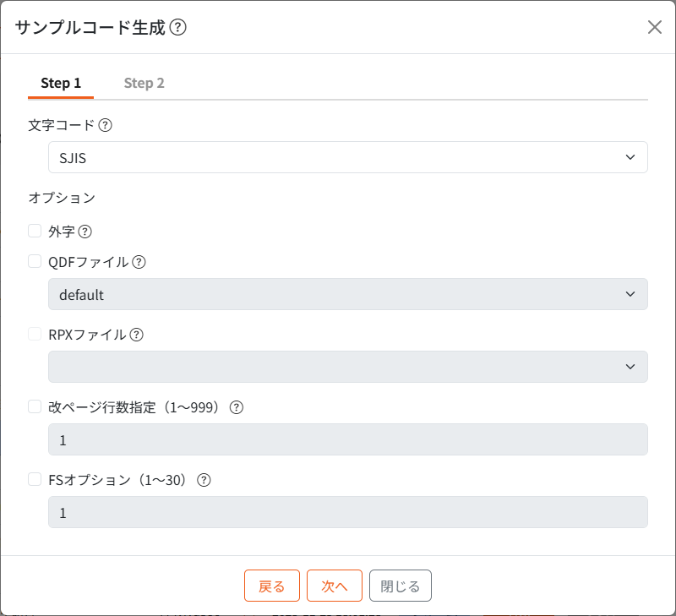Switch to the Step 2 tab
Screen dimensions: 676x616
144,83
